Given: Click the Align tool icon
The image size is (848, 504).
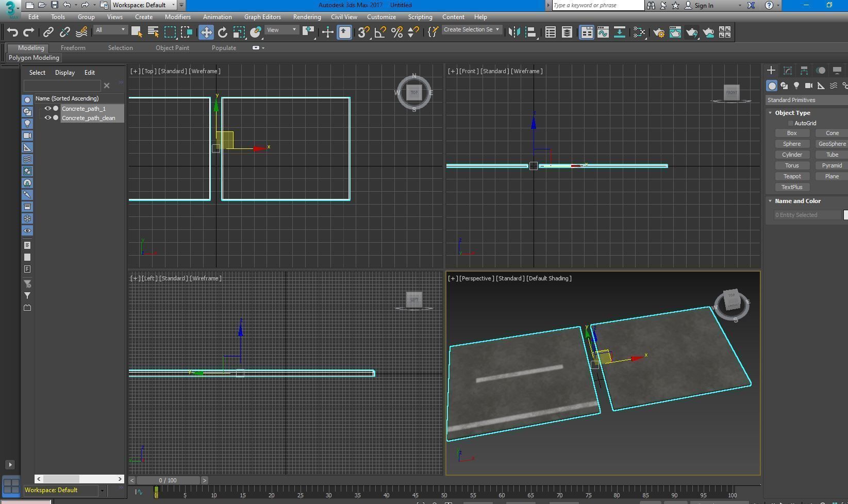Looking at the screenshot, I should coord(530,32).
